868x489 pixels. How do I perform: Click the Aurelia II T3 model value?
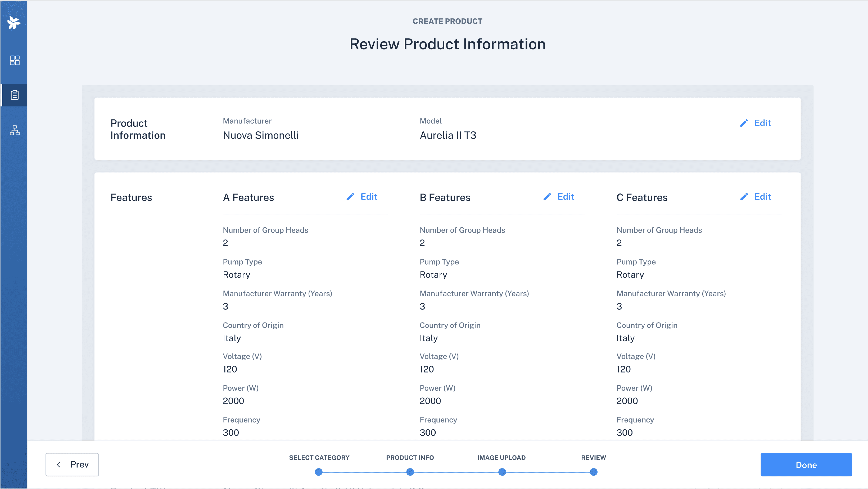[448, 135]
